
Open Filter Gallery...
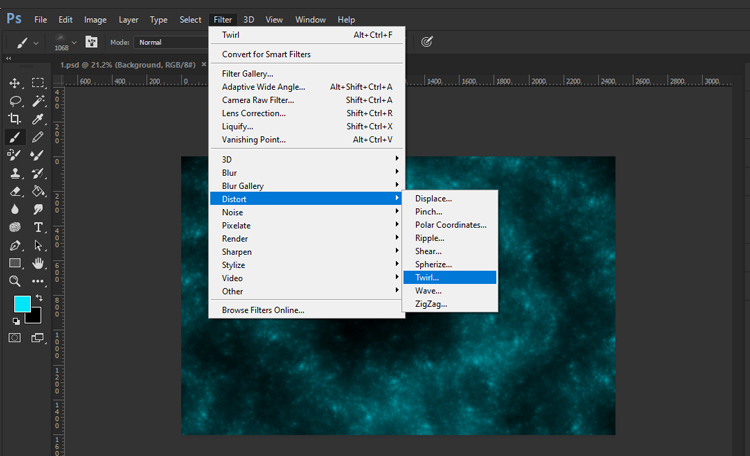point(306,74)
